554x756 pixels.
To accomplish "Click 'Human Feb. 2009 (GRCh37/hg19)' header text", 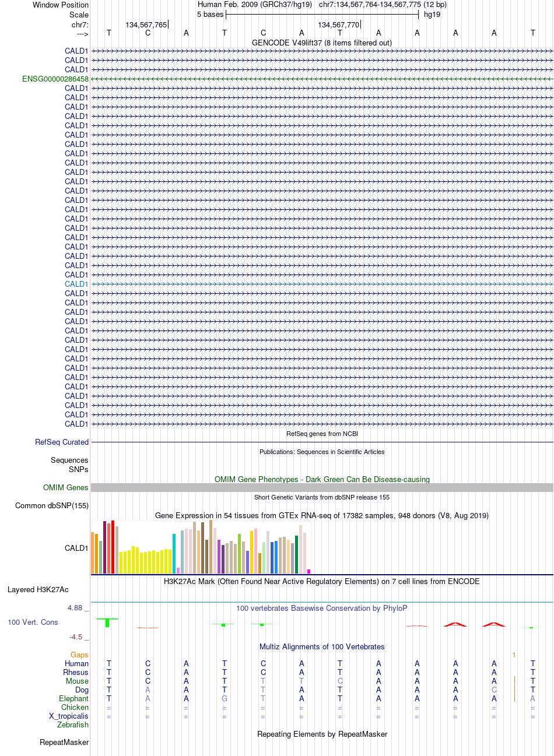I will tap(255, 5).
